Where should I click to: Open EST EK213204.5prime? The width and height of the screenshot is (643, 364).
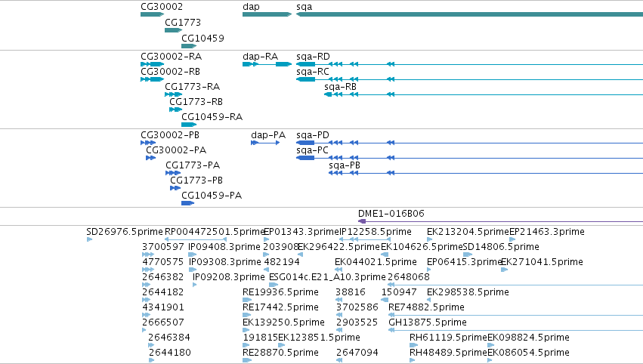pyautogui.click(x=468, y=232)
